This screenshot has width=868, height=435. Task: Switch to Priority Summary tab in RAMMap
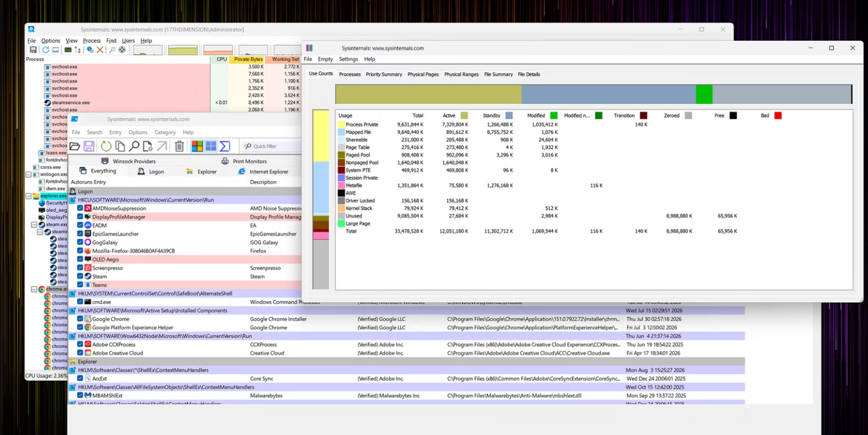(x=384, y=74)
